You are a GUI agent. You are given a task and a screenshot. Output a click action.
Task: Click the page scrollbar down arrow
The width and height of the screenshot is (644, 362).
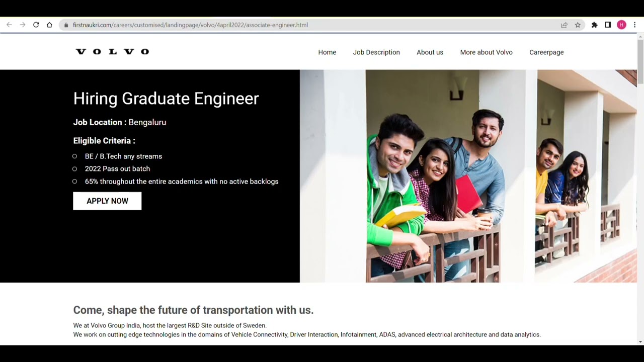coord(640,342)
